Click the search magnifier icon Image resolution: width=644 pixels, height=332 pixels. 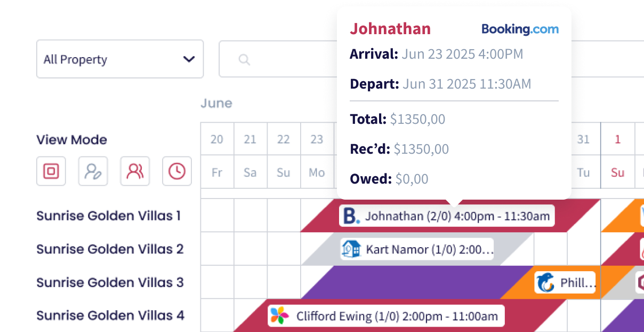point(244,59)
